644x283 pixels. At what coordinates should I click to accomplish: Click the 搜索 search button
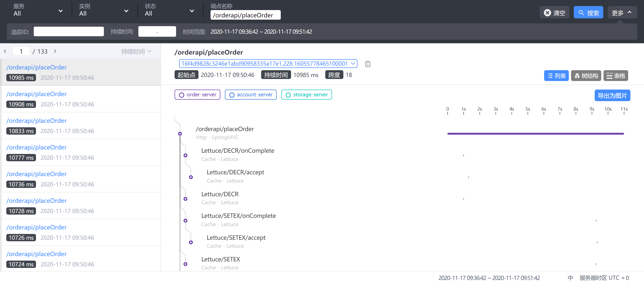tap(588, 12)
